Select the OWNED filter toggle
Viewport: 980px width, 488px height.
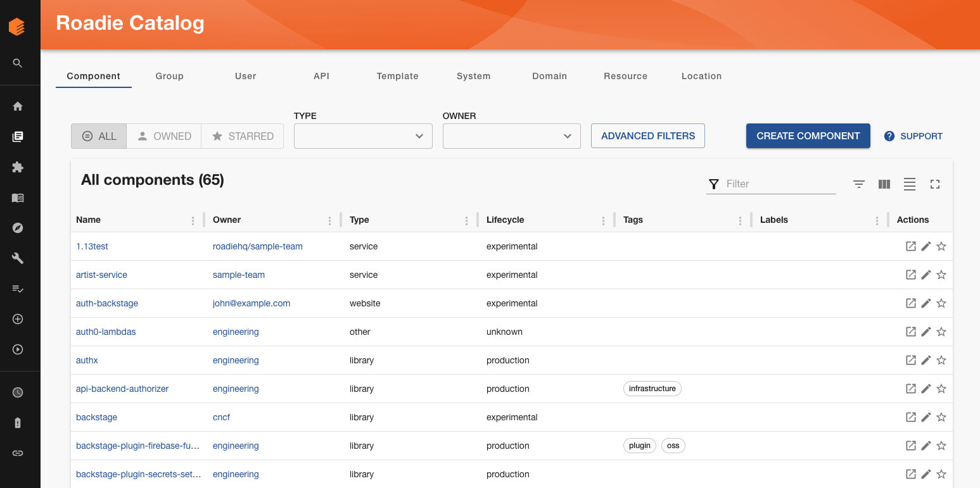(164, 136)
